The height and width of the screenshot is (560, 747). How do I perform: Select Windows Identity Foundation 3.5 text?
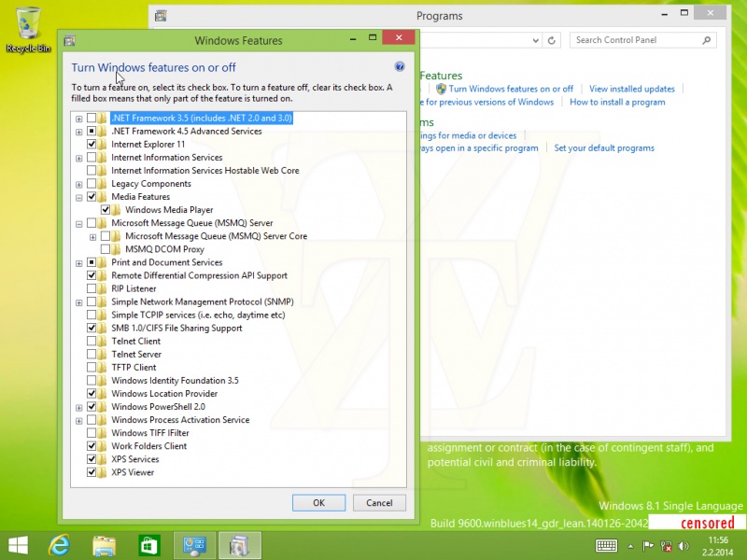[x=175, y=381]
